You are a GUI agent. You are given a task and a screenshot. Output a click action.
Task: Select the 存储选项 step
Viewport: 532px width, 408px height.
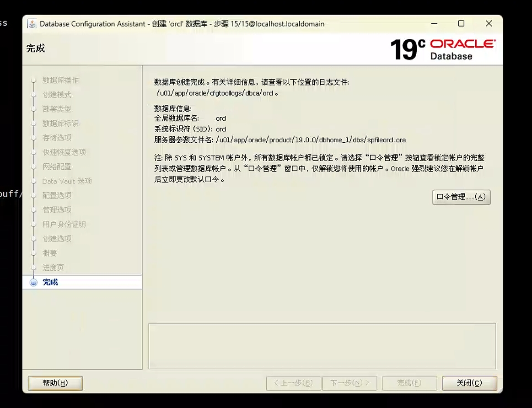point(57,138)
